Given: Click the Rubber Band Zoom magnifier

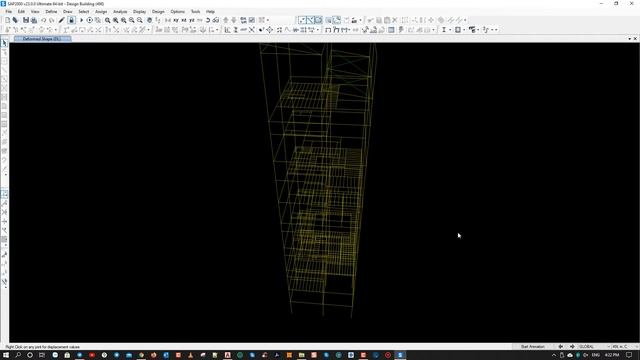Looking at the screenshot, I should coord(108,20).
